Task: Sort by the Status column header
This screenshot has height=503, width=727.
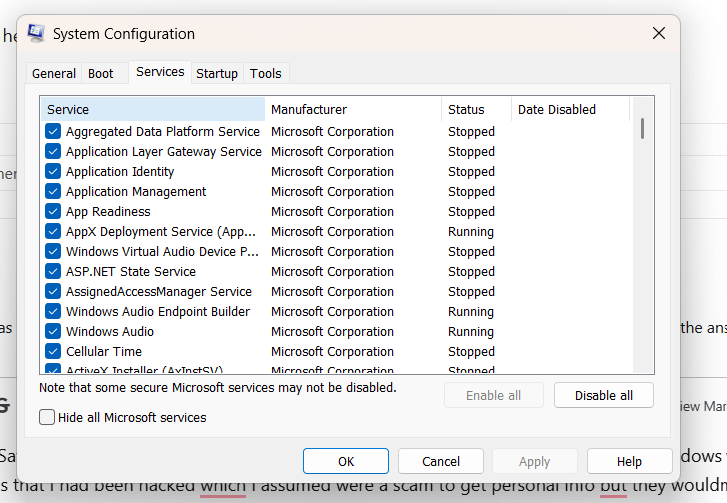Action: 477,109
